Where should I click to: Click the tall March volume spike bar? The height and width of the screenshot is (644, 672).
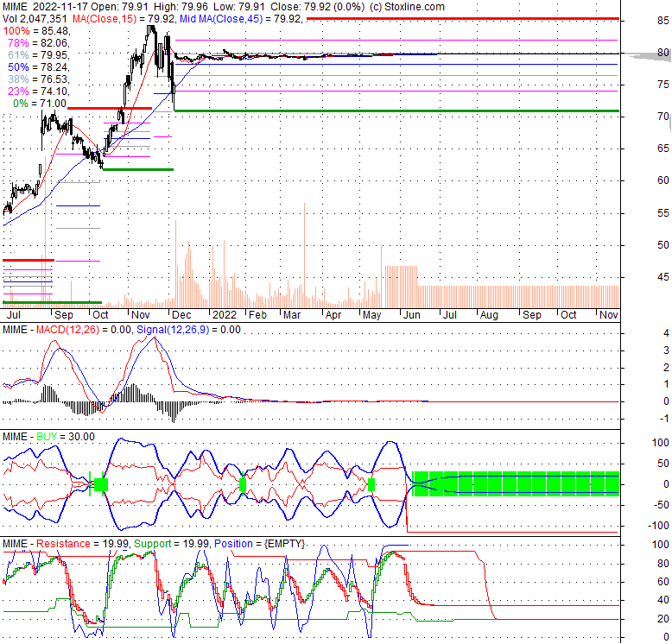(x=305, y=256)
